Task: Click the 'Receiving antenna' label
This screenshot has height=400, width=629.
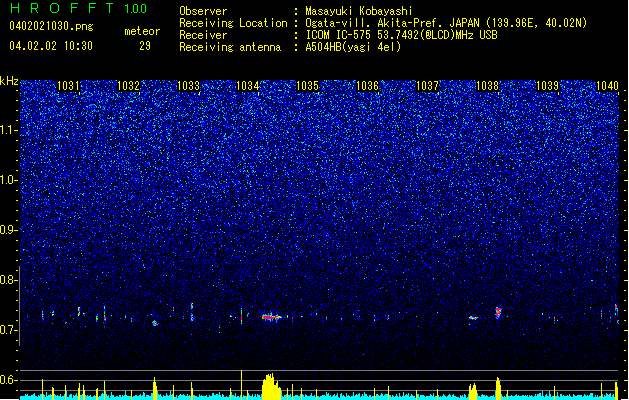Action: [230, 47]
